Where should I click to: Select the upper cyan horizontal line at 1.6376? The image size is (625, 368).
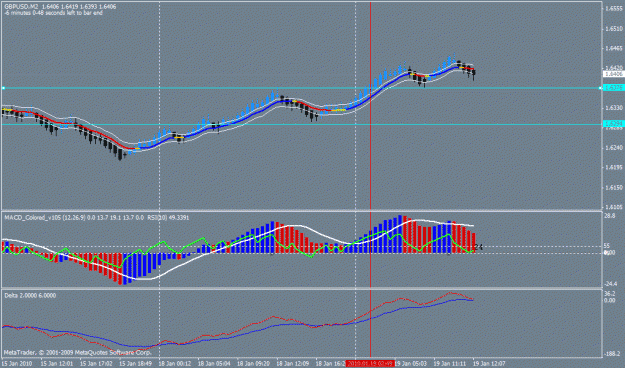[x=301, y=88]
